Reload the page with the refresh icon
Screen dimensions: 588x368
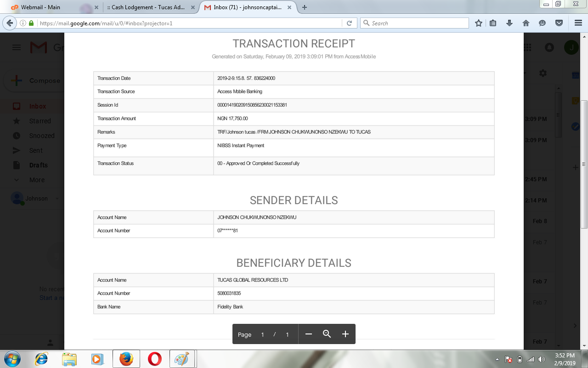point(349,23)
